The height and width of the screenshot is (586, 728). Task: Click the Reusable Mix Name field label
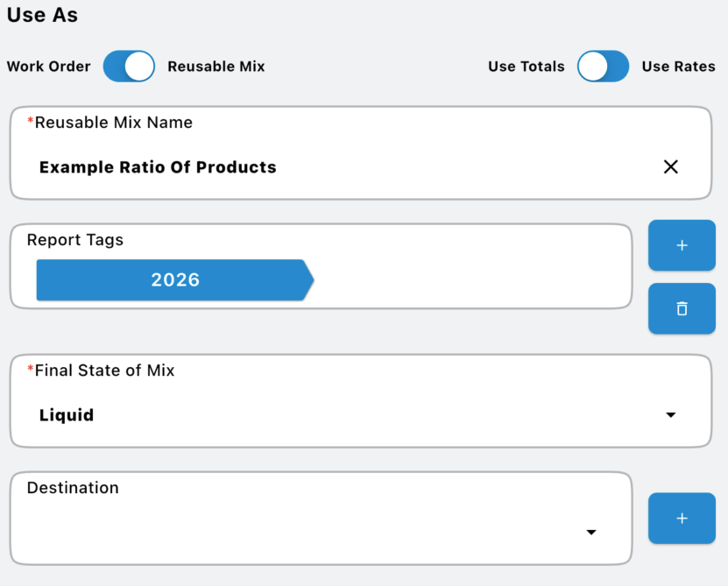113,123
